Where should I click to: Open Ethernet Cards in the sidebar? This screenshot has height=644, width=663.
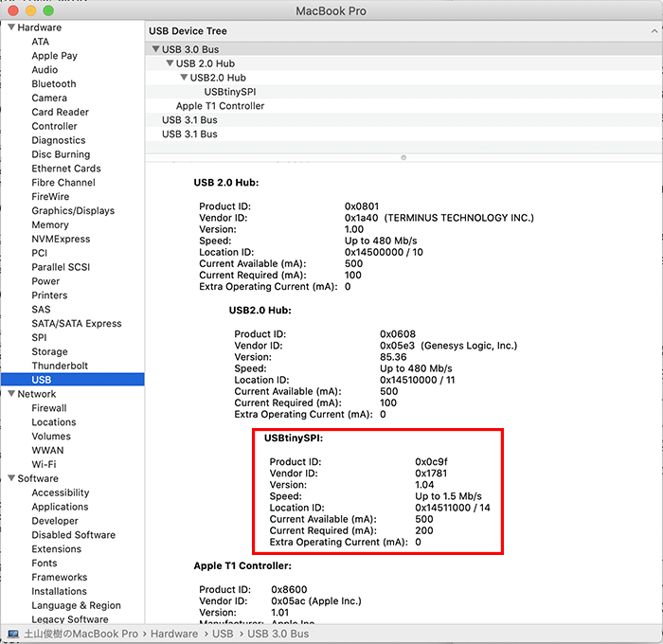[66, 169]
